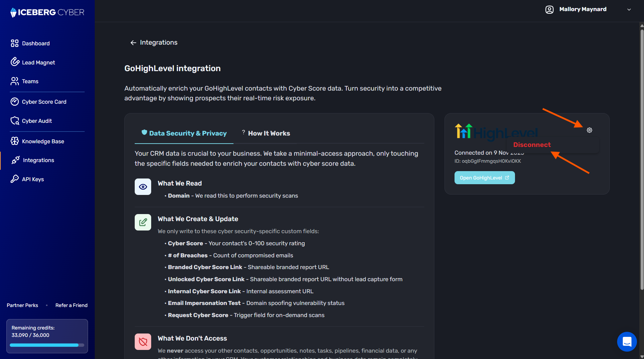
Task: Click the GoHighLevel integration heading
Action: tap(172, 68)
